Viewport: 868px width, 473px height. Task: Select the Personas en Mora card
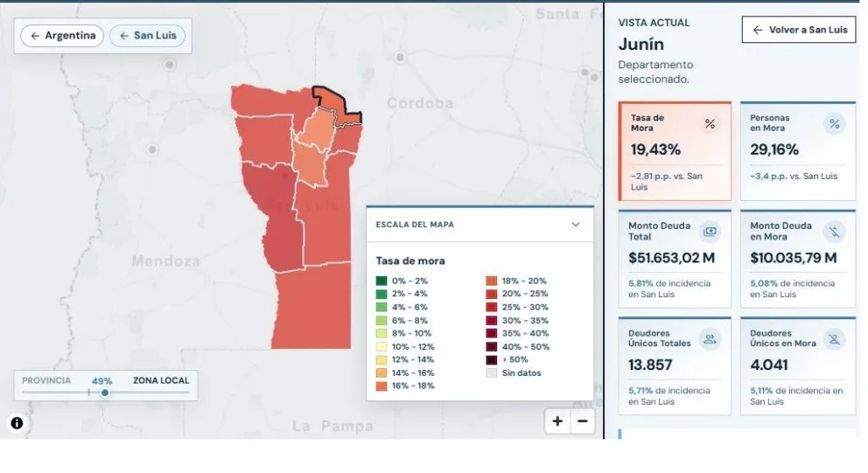tap(798, 151)
